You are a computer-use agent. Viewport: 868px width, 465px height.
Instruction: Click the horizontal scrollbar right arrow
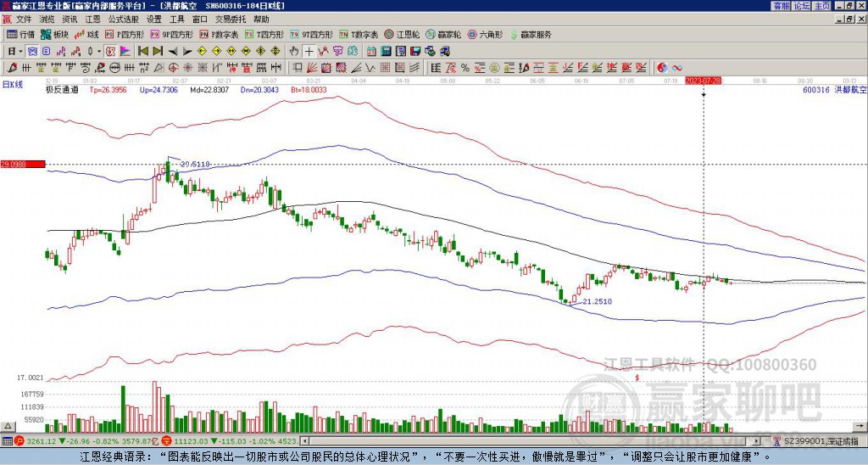756,441
